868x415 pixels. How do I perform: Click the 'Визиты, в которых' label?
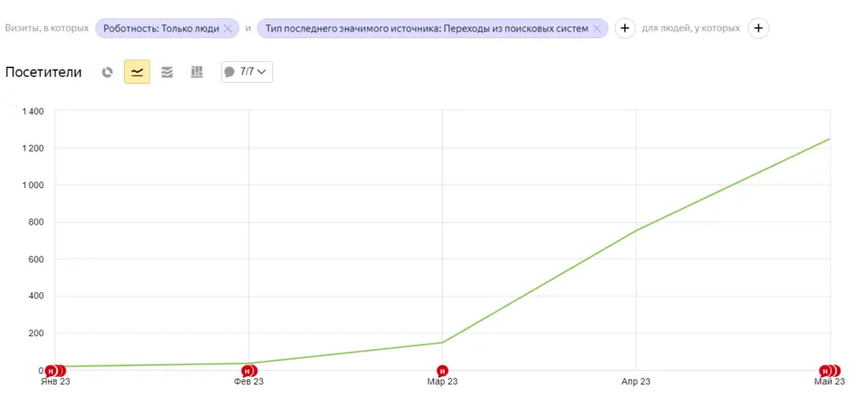tap(47, 28)
